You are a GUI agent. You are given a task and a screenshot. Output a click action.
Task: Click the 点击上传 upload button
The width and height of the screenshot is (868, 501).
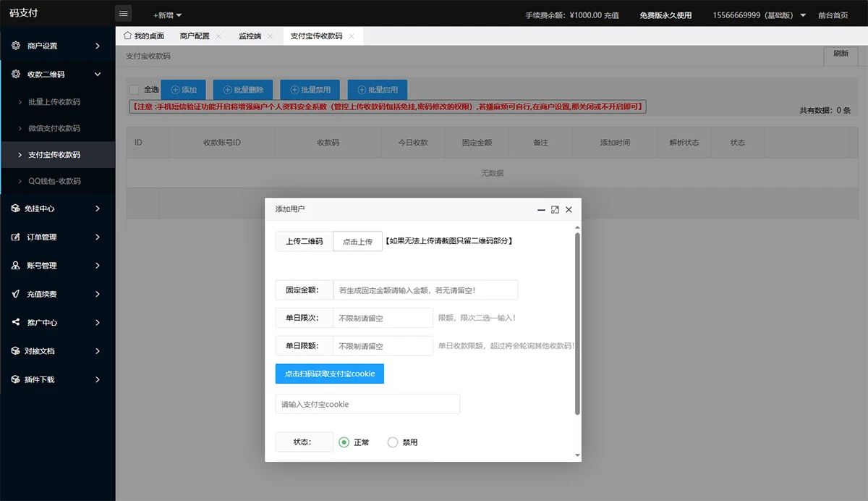pos(357,241)
